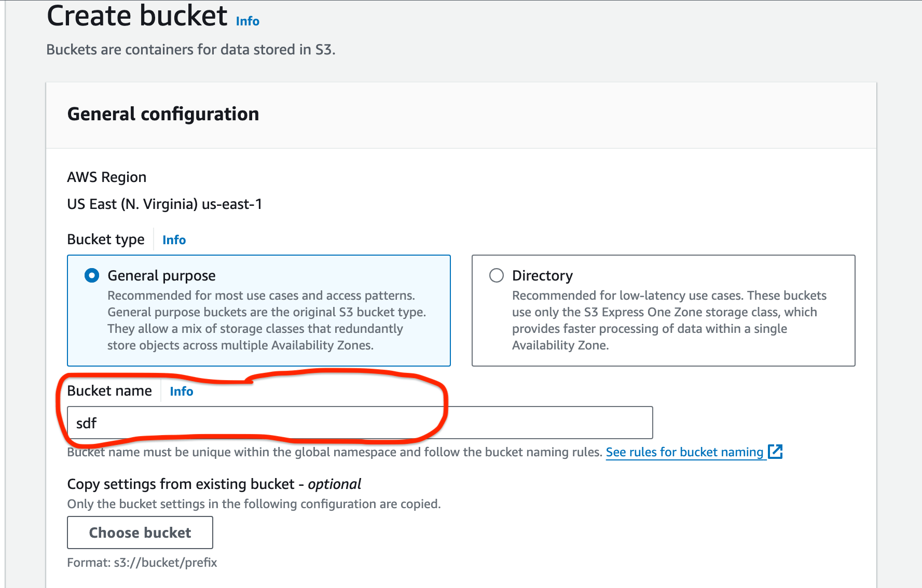
Task: Select the General purpose radio button
Action: 92,275
